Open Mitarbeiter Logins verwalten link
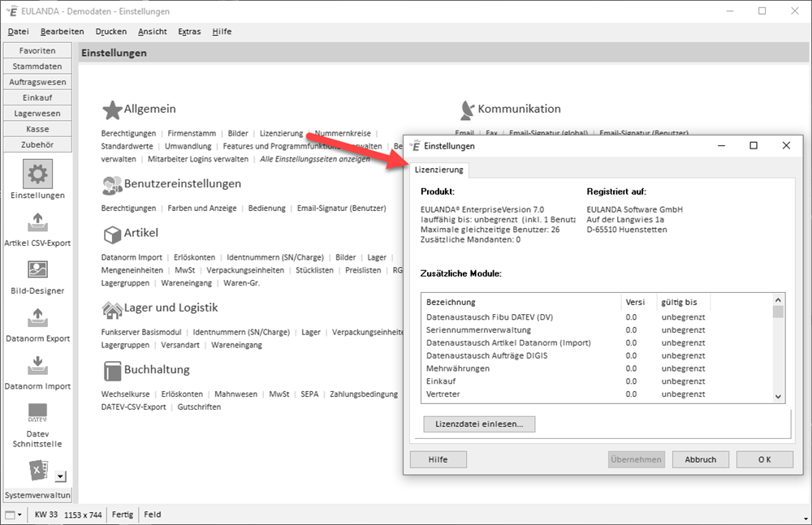The width and height of the screenshot is (812, 525). pyautogui.click(x=198, y=159)
